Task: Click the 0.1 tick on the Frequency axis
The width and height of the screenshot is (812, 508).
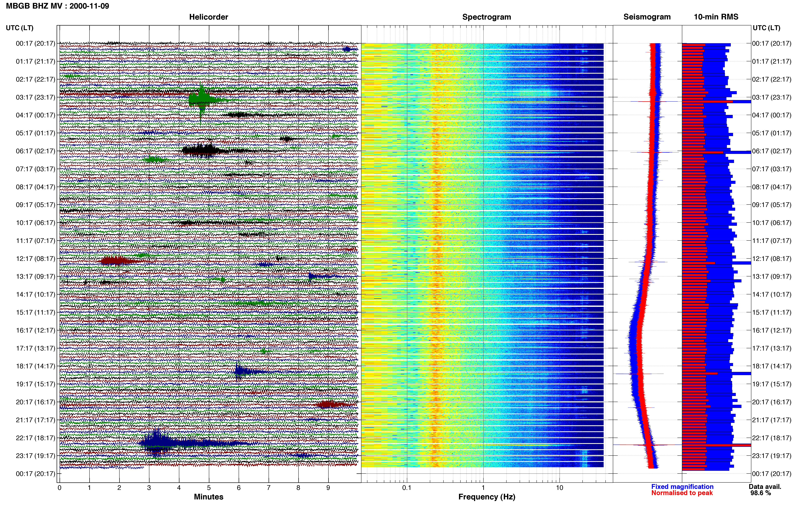Action: point(407,488)
